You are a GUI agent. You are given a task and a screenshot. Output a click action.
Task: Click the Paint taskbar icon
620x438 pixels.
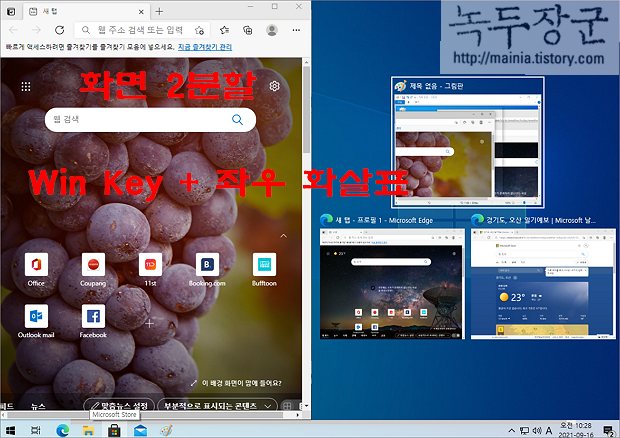point(166,430)
